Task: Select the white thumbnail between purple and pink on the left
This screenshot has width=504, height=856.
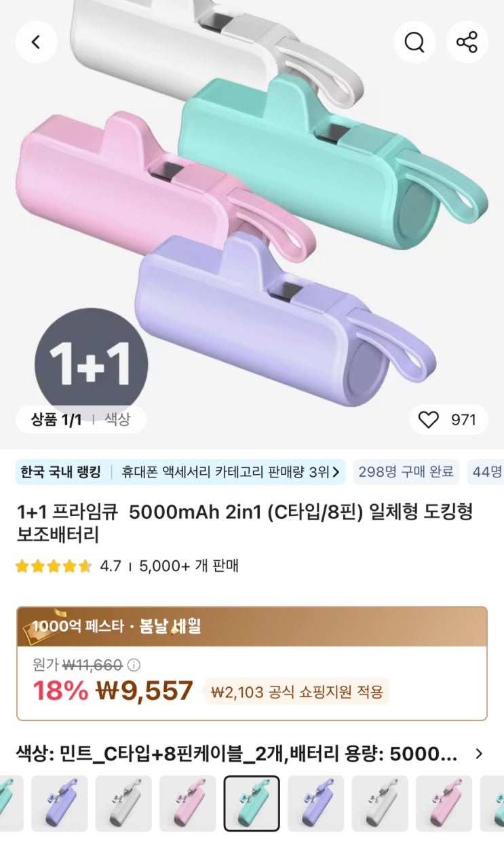Action: 123,803
